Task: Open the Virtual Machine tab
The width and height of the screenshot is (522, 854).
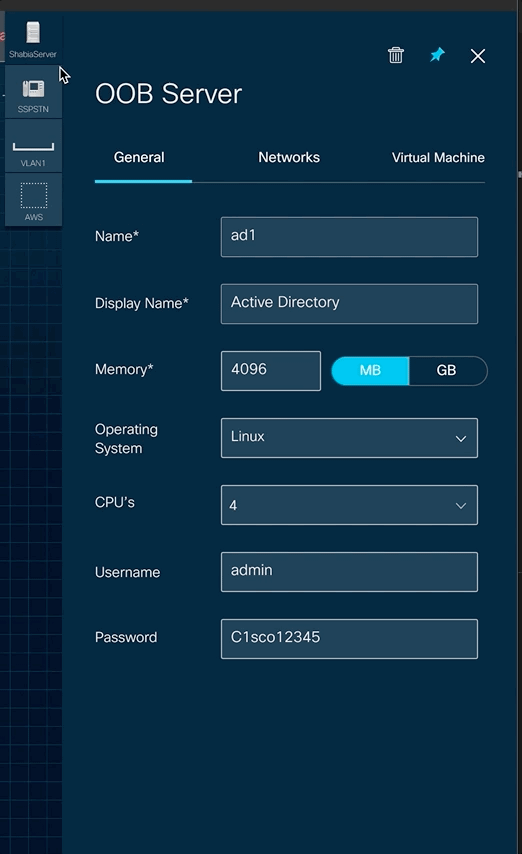Action: pos(438,158)
